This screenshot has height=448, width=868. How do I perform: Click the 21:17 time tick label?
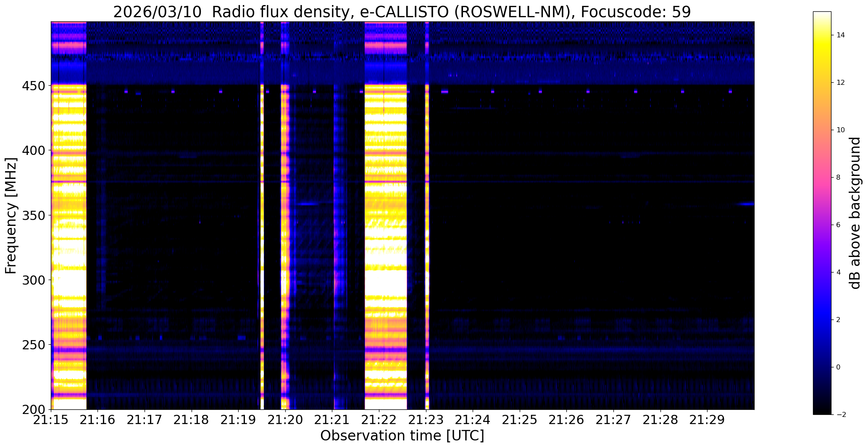click(x=145, y=420)
